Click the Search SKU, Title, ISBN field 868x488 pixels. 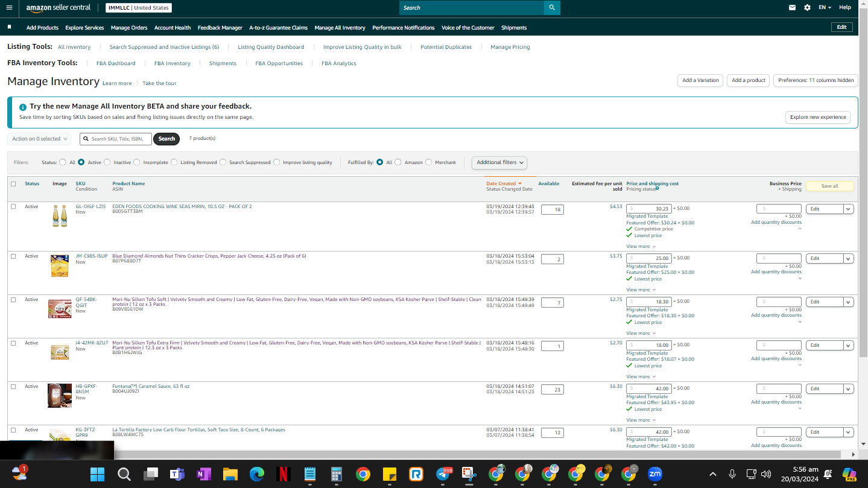tap(116, 139)
